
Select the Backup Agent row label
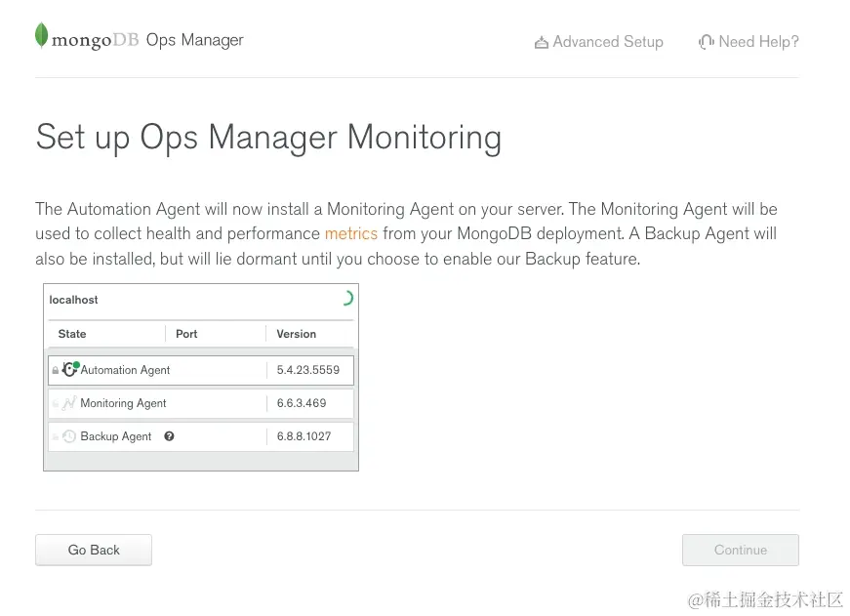coord(115,436)
